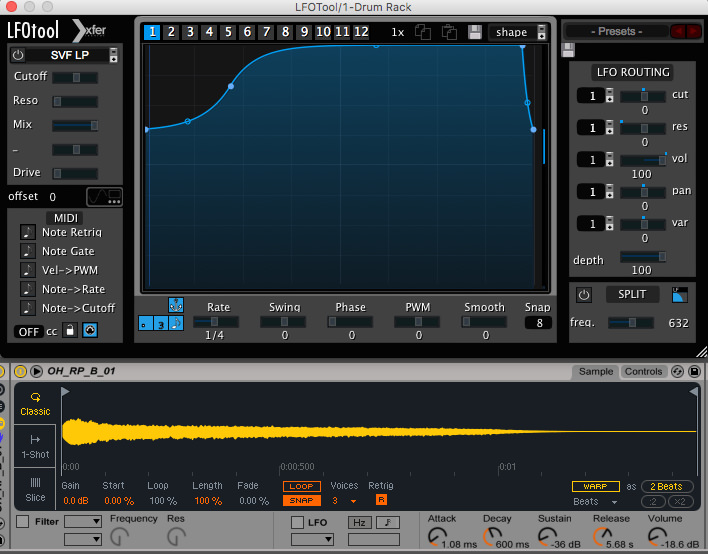Viewport: 708px width, 554px height.
Task: Save the shape with floppy icon
Action: (475, 32)
